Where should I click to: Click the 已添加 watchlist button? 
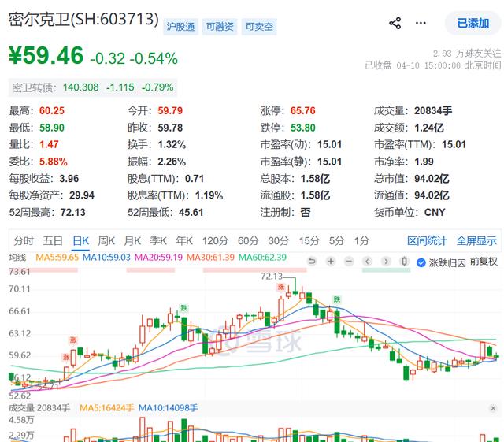[x=472, y=23]
